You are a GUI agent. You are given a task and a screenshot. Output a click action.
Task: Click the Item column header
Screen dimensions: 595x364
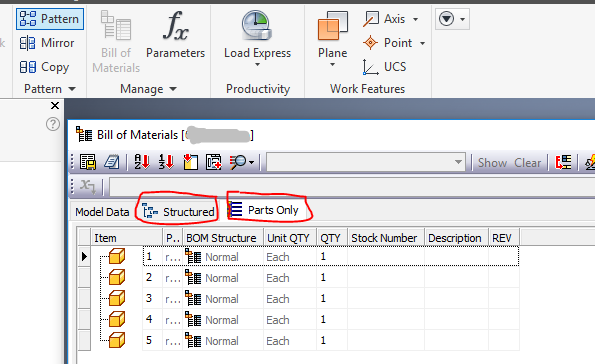126,238
